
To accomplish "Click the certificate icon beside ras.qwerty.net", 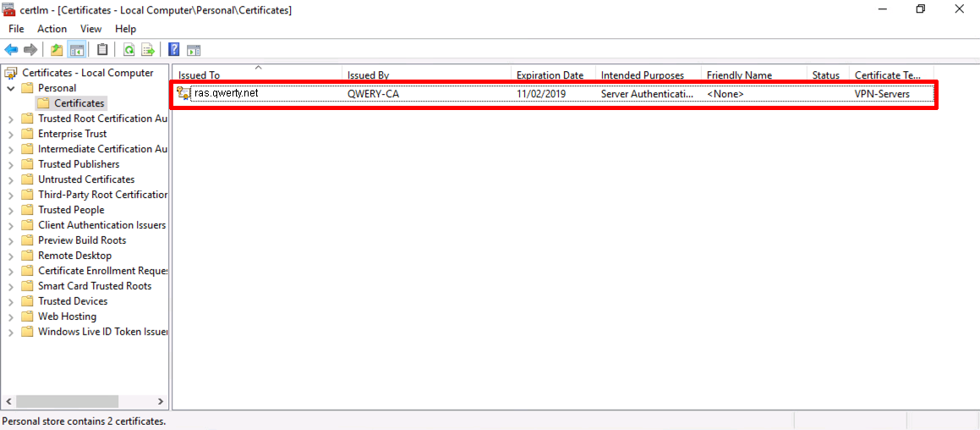I will point(183,93).
